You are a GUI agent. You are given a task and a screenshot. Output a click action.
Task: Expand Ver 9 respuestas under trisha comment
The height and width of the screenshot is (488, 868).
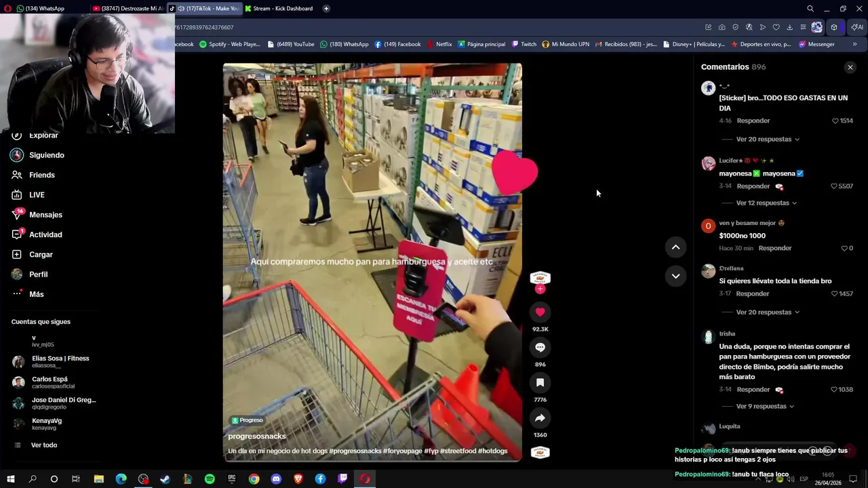pos(765,406)
